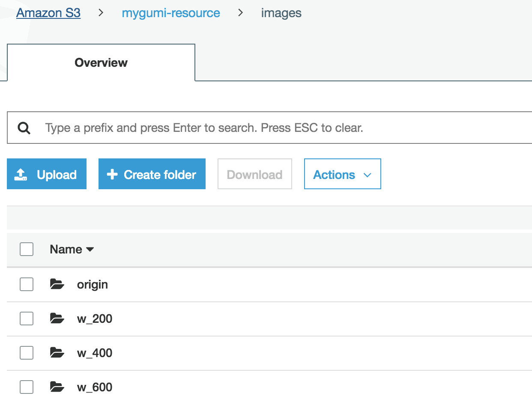Click the greyed-out Download button
Screen dimensions: 532x405
[x=255, y=174]
